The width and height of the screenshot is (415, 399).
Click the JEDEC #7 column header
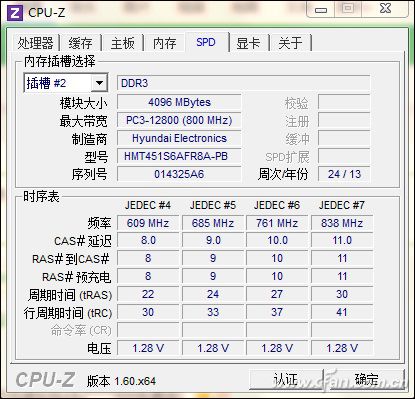[x=342, y=205]
